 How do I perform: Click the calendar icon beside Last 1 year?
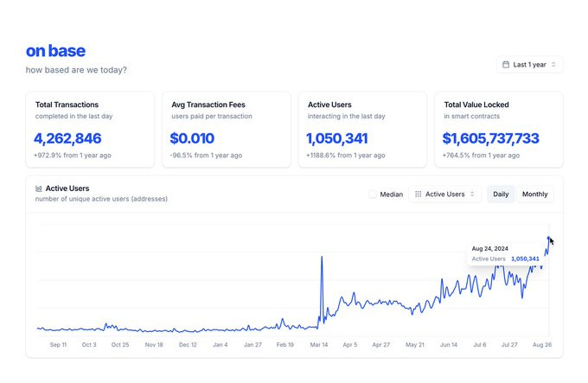coord(506,65)
